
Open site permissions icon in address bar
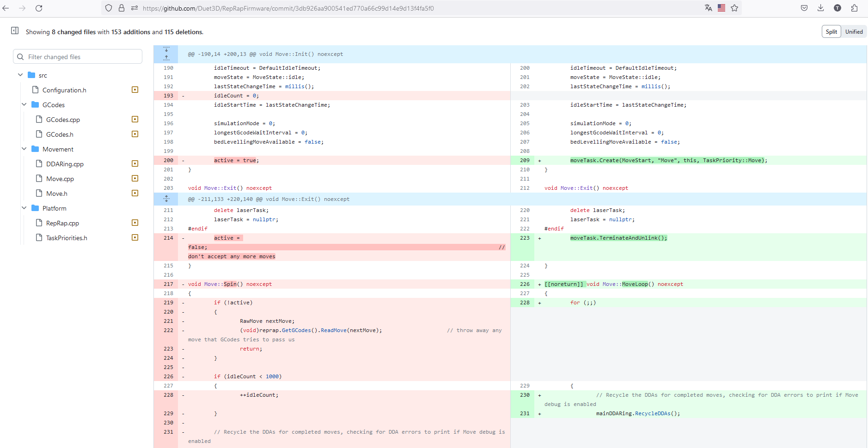134,8
